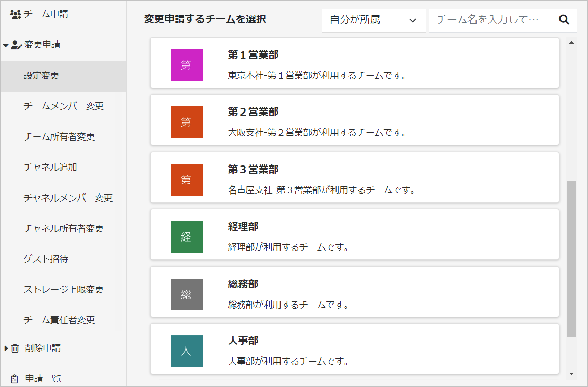Select the gray 総務部 team icon

click(x=186, y=294)
